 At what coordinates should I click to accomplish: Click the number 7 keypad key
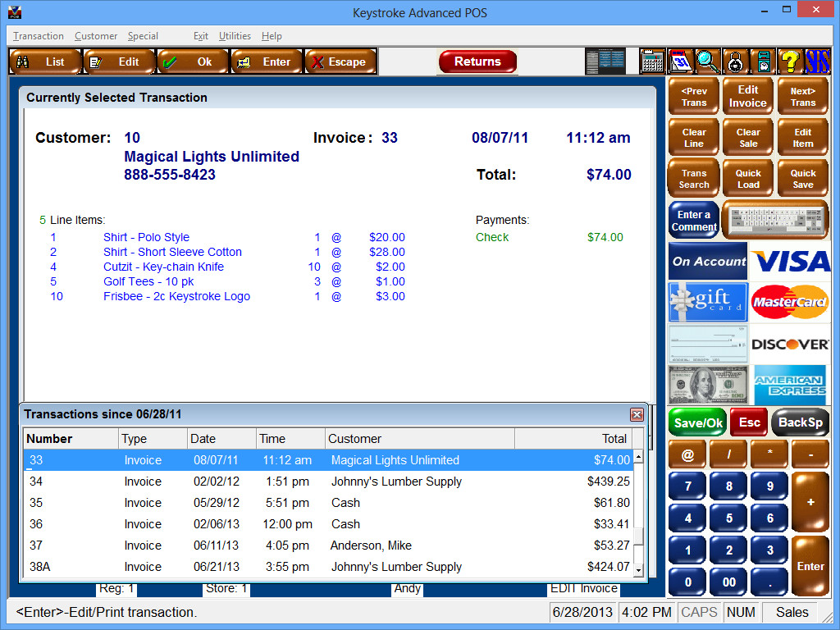pyautogui.click(x=687, y=486)
